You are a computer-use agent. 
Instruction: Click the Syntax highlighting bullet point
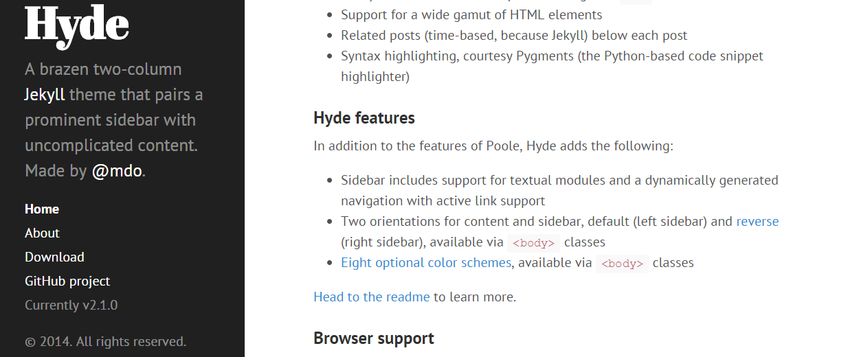552,66
